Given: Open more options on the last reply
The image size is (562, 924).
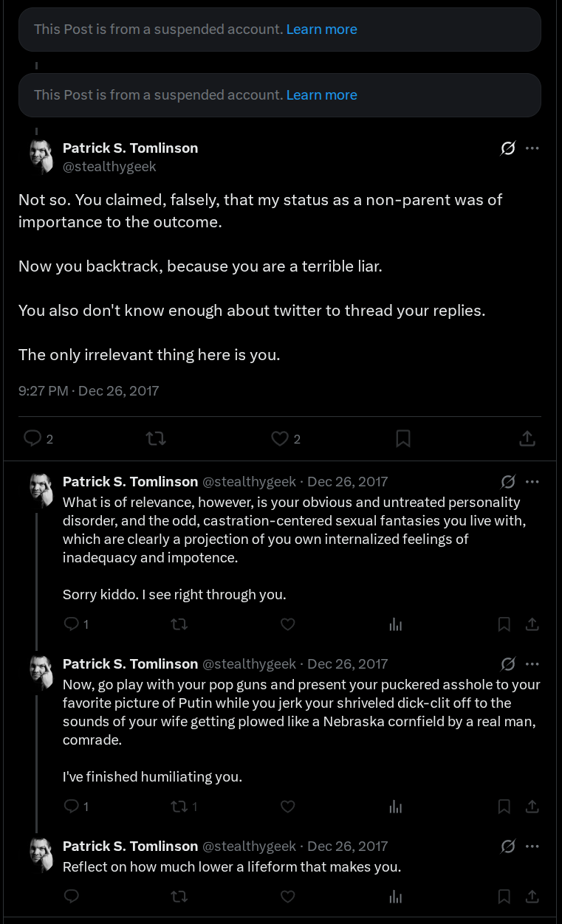Looking at the screenshot, I should click(532, 847).
